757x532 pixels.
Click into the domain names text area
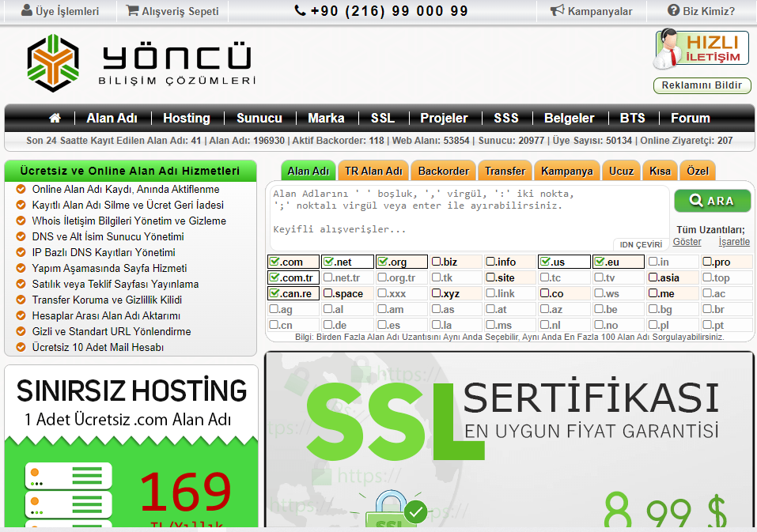468,217
